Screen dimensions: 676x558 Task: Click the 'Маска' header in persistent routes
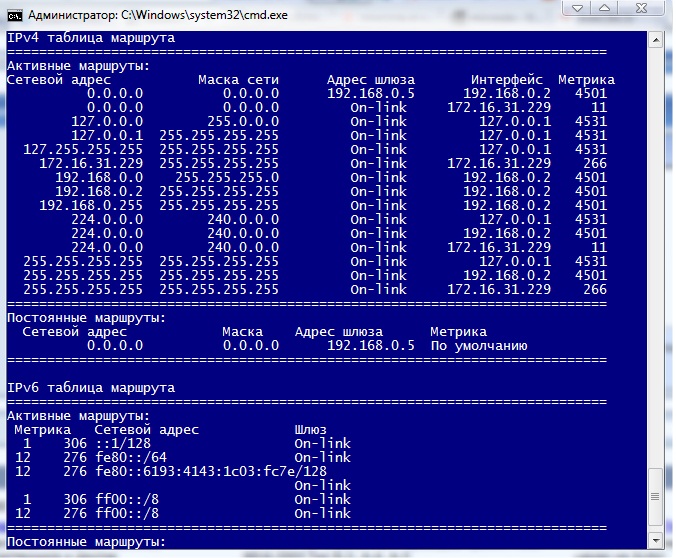tap(242, 332)
